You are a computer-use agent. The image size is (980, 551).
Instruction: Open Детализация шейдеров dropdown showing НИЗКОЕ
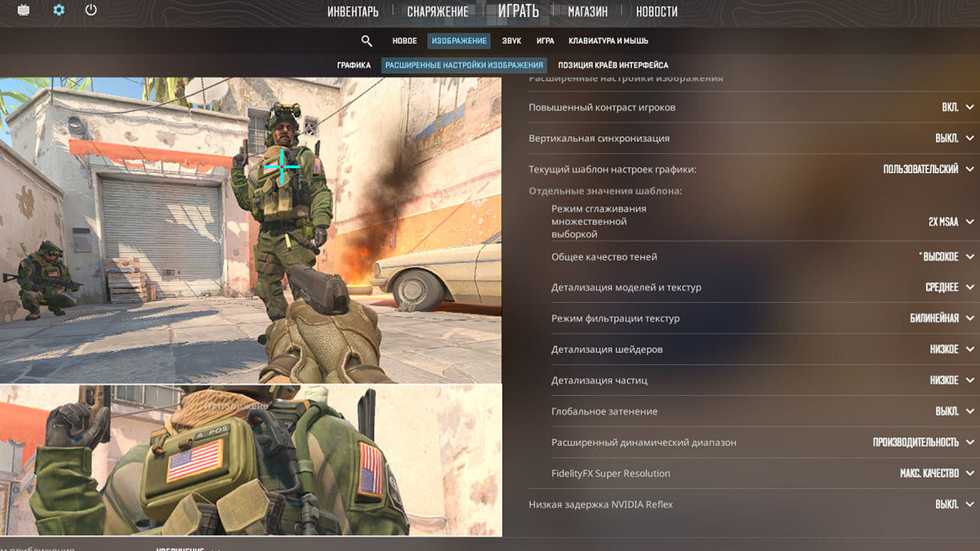click(x=952, y=349)
